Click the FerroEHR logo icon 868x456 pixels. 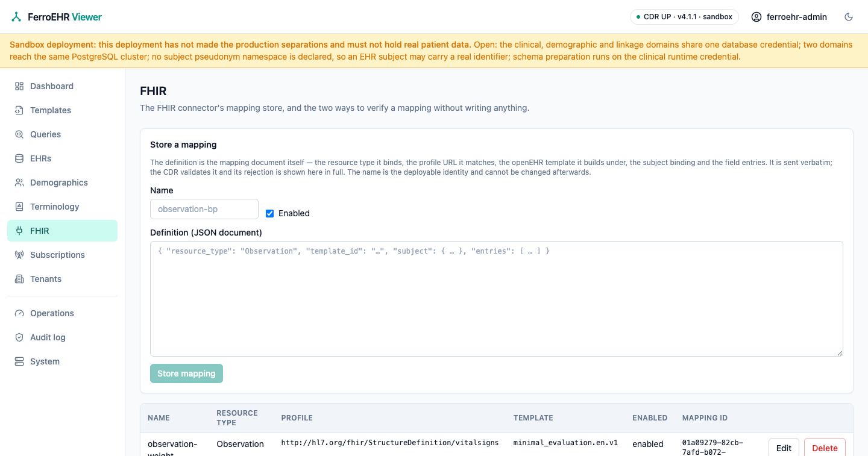pos(16,17)
